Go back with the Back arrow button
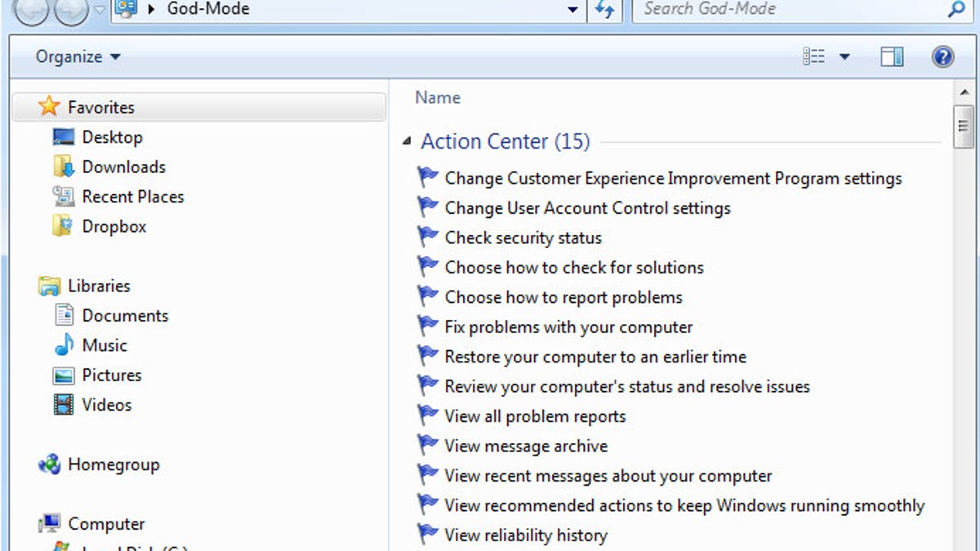Viewport: 980px width, 551px height. 31,10
